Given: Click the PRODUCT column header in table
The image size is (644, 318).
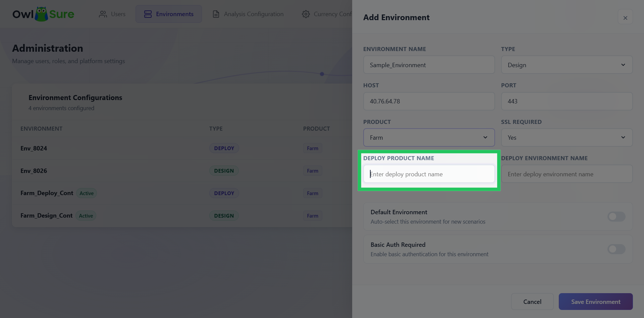Looking at the screenshot, I should [x=317, y=129].
